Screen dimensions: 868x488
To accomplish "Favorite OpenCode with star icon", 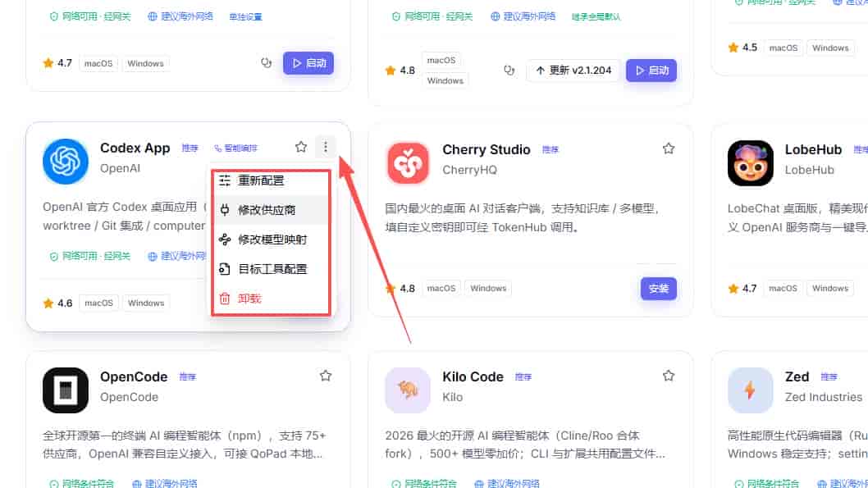I will pos(326,376).
